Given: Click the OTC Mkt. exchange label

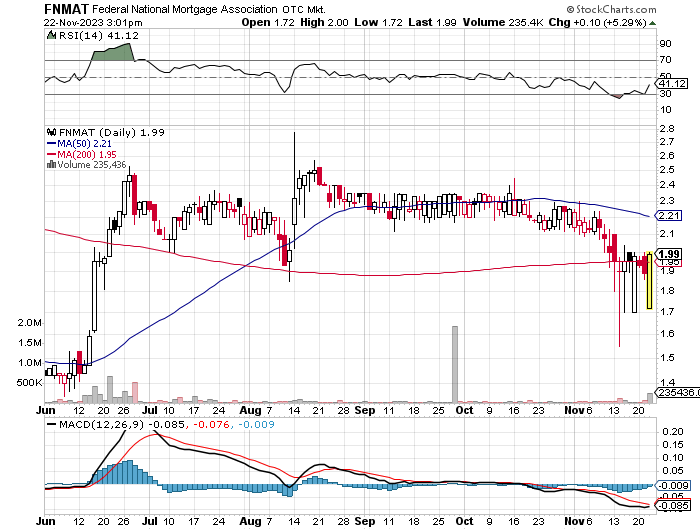Looking at the screenshot, I should coord(304,9).
